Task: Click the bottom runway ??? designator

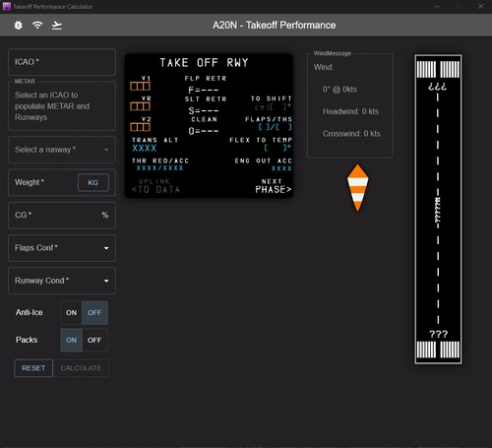Action: (439, 335)
